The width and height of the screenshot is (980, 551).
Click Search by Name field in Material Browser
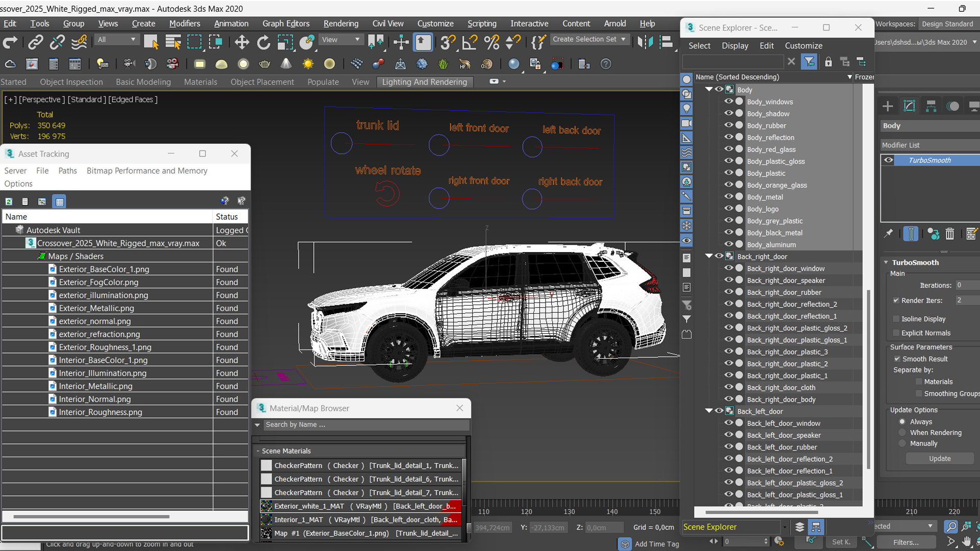(365, 424)
